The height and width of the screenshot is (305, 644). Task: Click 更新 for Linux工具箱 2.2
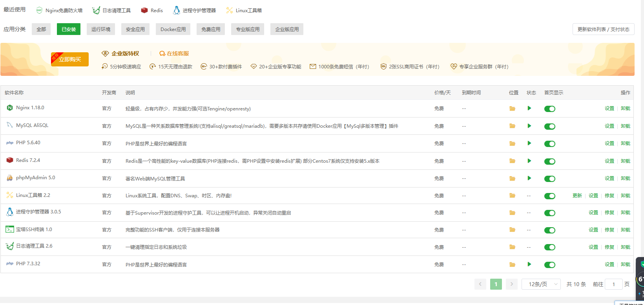click(x=577, y=196)
